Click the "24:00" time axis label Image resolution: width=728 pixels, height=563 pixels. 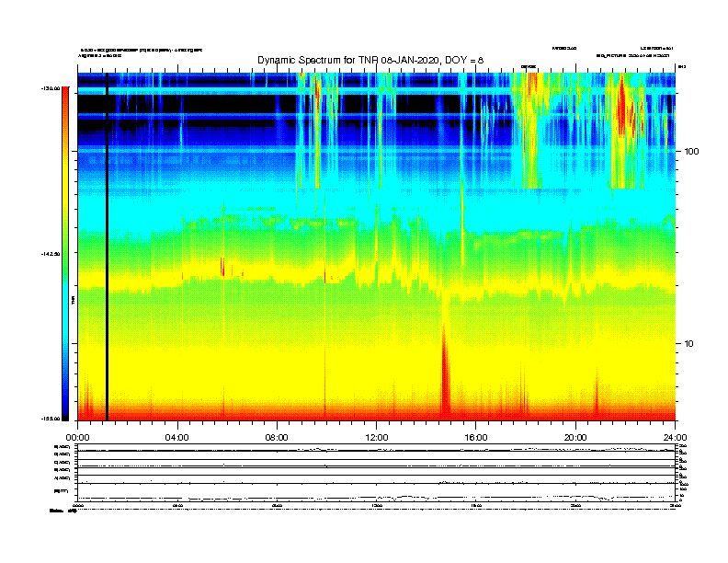pos(675,438)
